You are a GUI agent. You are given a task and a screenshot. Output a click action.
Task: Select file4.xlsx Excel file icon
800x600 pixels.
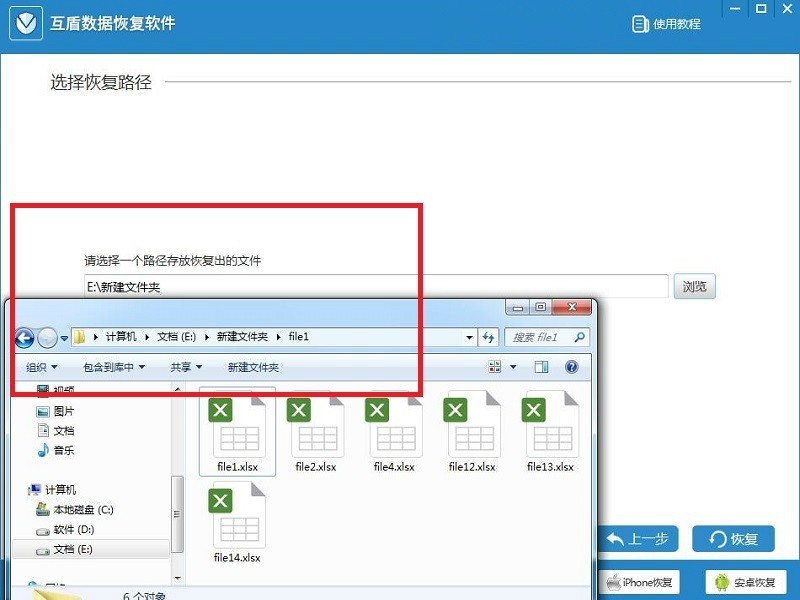point(394,432)
